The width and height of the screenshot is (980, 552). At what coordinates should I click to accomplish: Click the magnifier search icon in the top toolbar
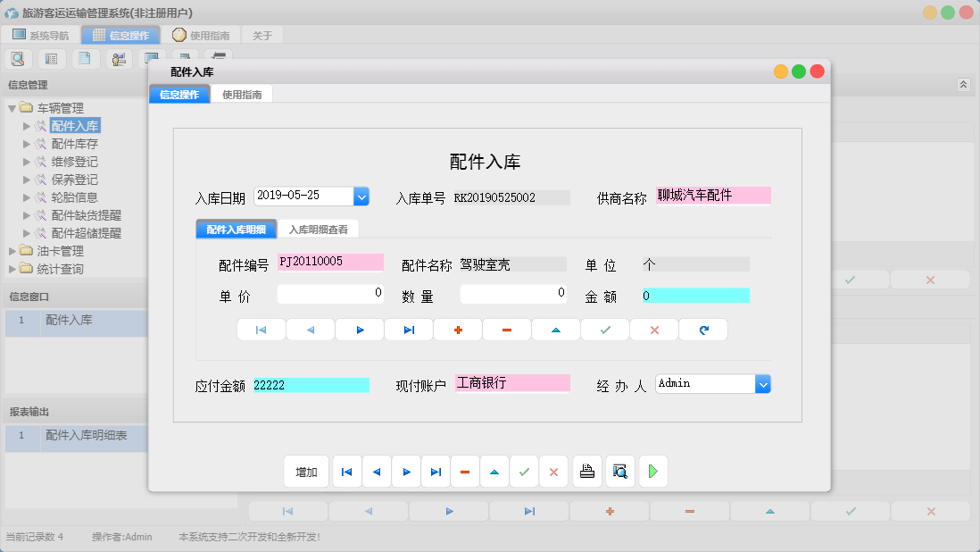(18, 57)
